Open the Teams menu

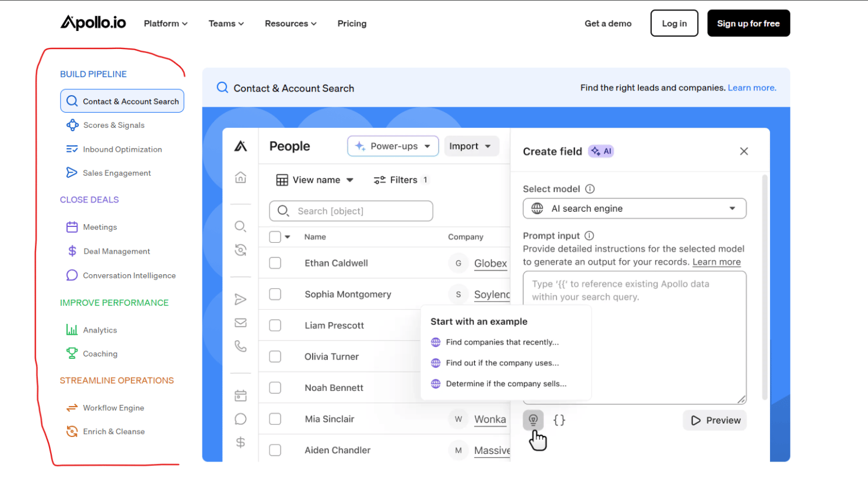click(226, 23)
